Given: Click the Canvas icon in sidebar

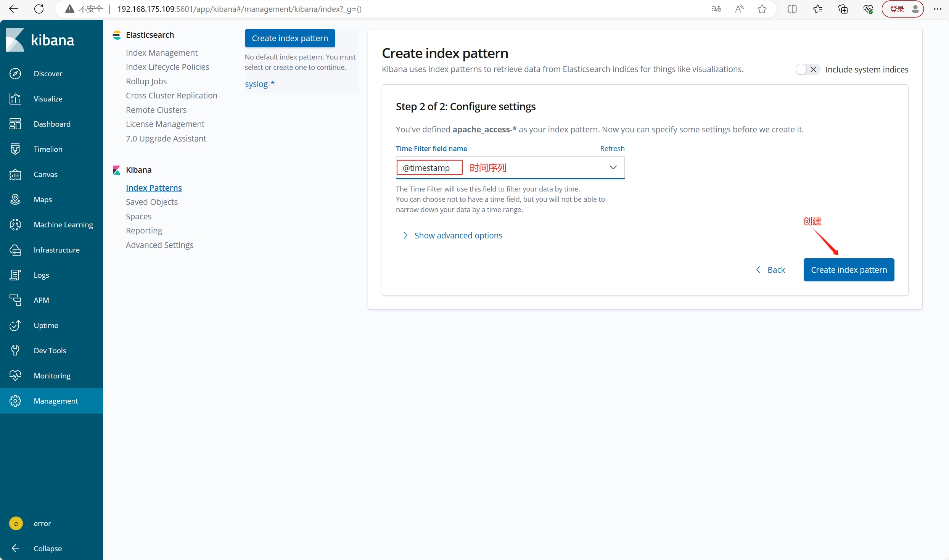Looking at the screenshot, I should (x=15, y=174).
